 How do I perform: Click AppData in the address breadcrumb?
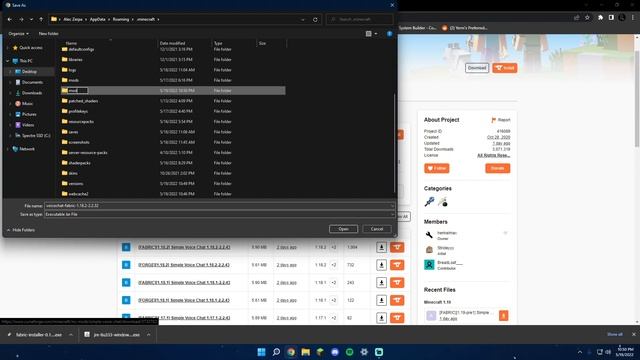pos(98,19)
